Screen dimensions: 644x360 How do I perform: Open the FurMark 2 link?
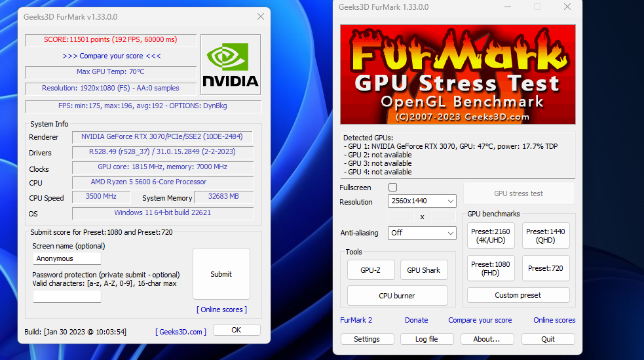point(356,320)
